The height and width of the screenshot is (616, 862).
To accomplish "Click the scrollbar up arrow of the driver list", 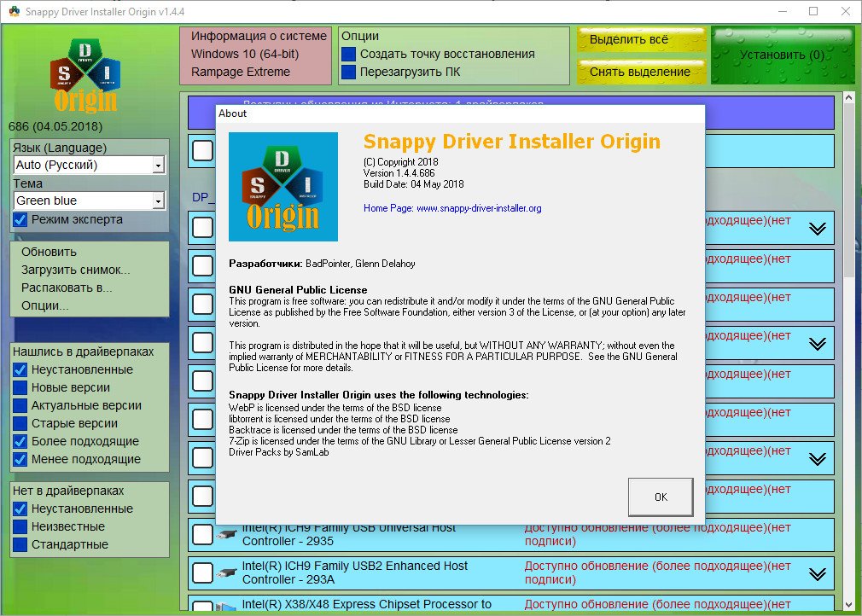I will point(848,97).
